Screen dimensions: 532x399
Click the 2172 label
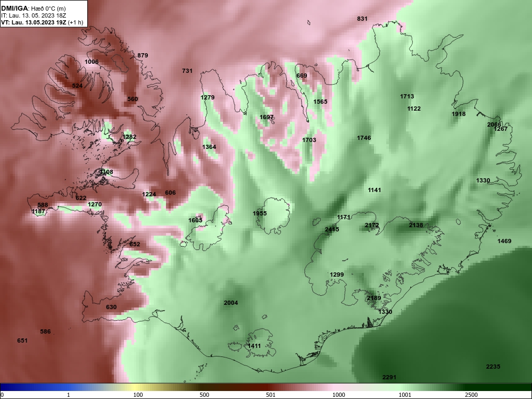(x=372, y=225)
